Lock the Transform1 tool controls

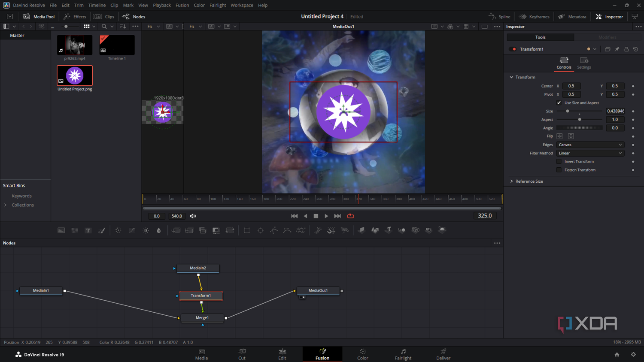point(626,49)
